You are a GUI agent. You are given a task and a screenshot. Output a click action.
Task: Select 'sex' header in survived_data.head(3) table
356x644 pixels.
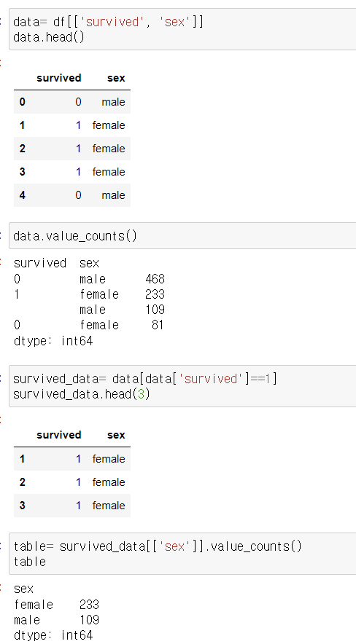116,435
